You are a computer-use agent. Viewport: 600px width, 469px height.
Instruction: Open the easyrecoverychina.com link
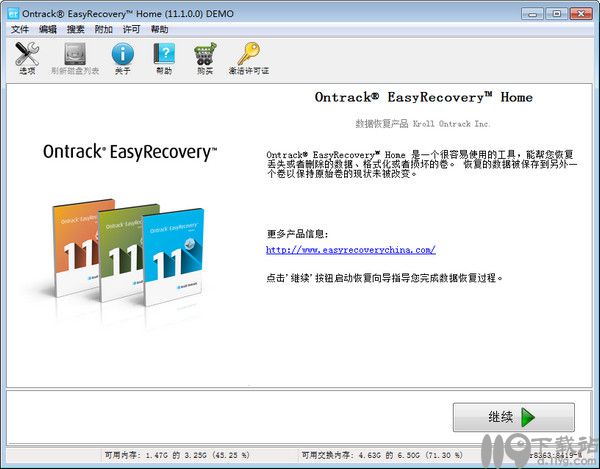[x=351, y=250]
